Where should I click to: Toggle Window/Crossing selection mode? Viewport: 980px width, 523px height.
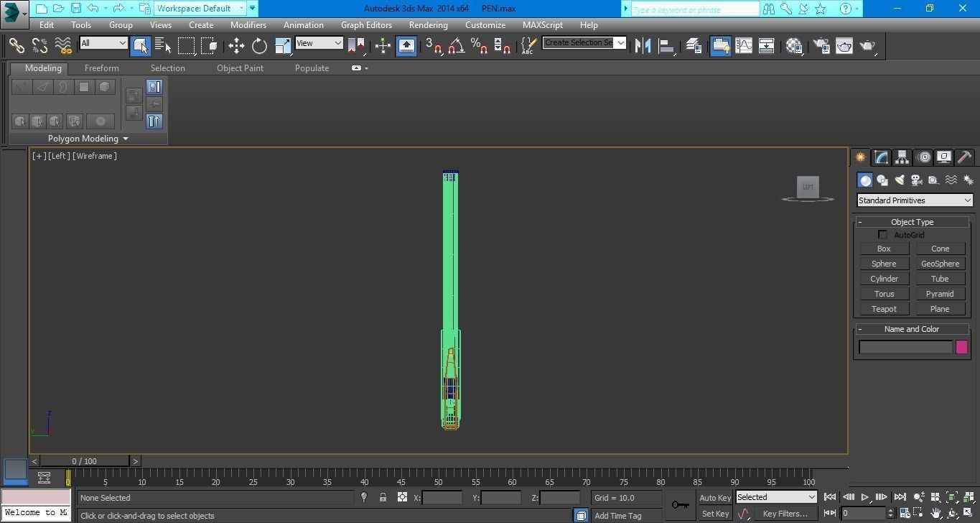click(210, 45)
